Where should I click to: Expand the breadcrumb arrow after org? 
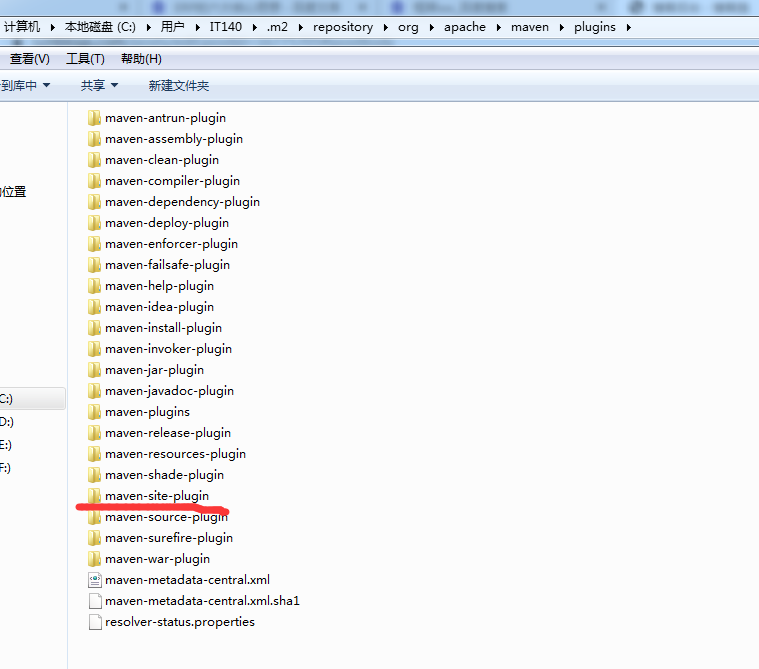pyautogui.click(x=431, y=28)
